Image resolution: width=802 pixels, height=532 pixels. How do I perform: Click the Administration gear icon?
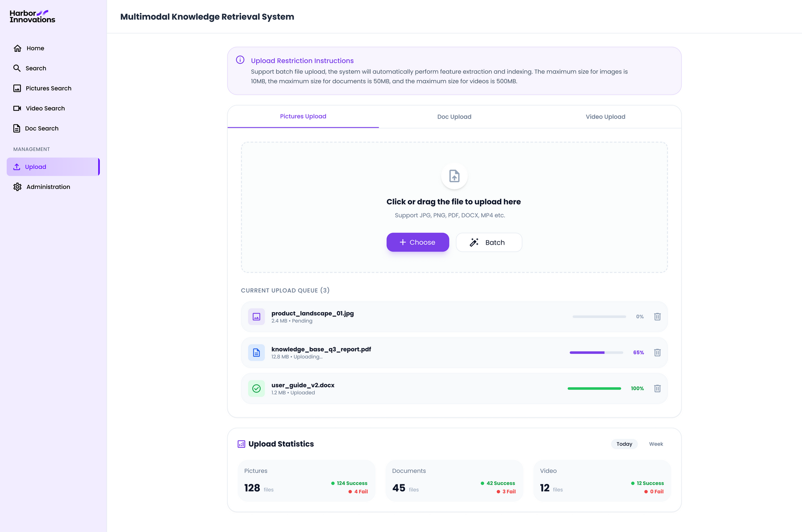pyautogui.click(x=17, y=187)
